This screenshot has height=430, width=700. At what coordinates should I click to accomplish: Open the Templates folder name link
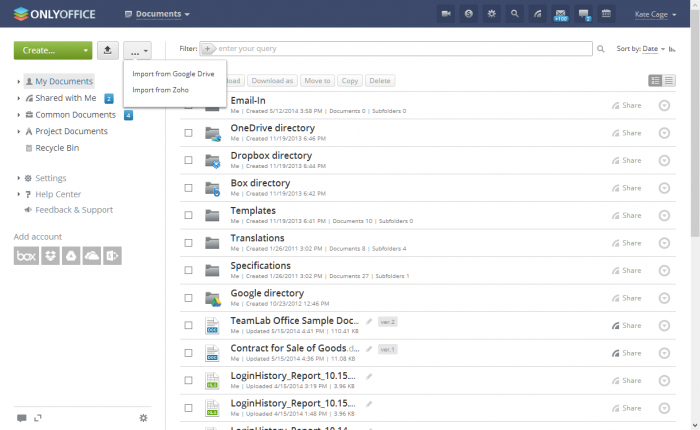(x=253, y=210)
